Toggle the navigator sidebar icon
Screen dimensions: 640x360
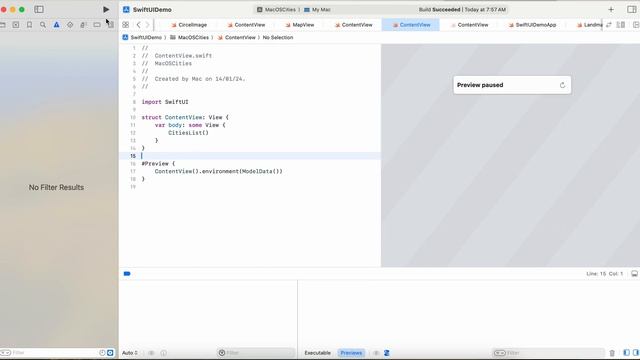39,9
